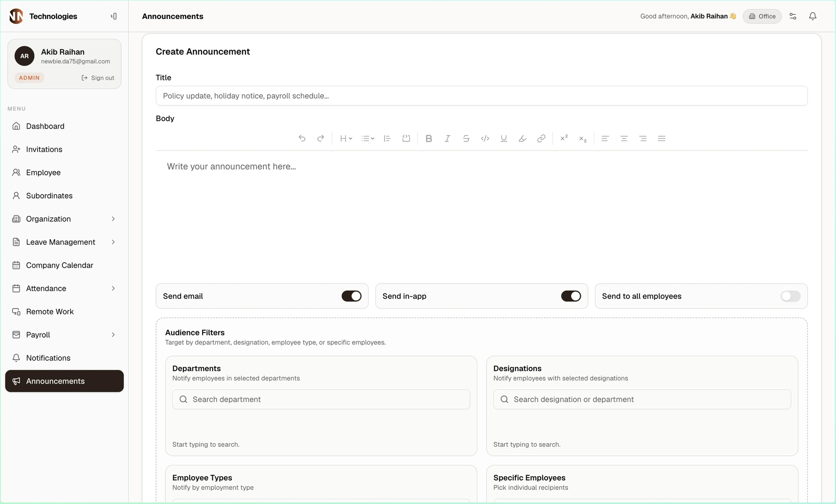Open Remote Work page
Image resolution: width=836 pixels, height=504 pixels.
point(65,312)
